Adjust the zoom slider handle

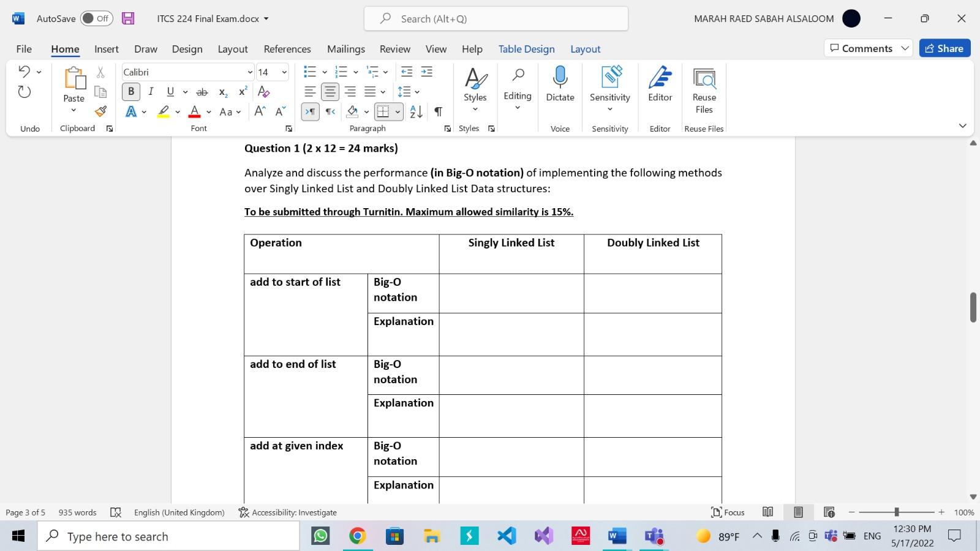[x=896, y=512]
